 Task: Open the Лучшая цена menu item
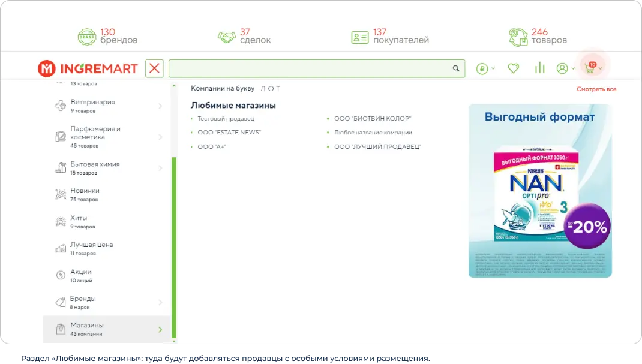point(107,248)
